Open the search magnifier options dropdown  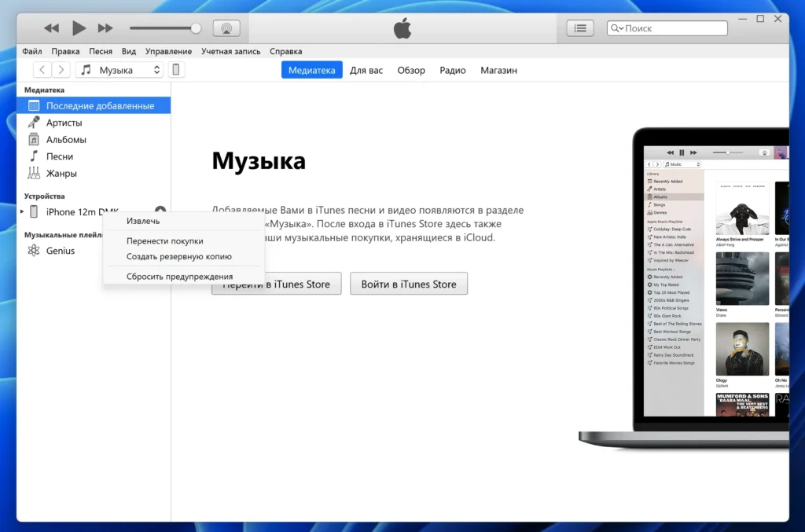point(616,28)
